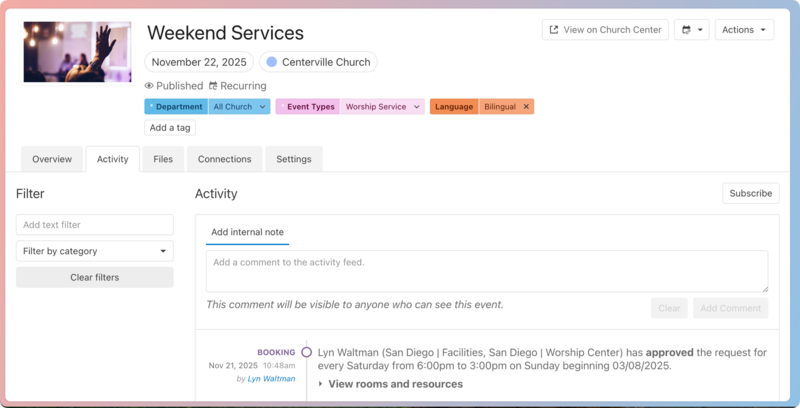Click into the activity comment text area
This screenshot has width=800, height=408.
point(487,271)
